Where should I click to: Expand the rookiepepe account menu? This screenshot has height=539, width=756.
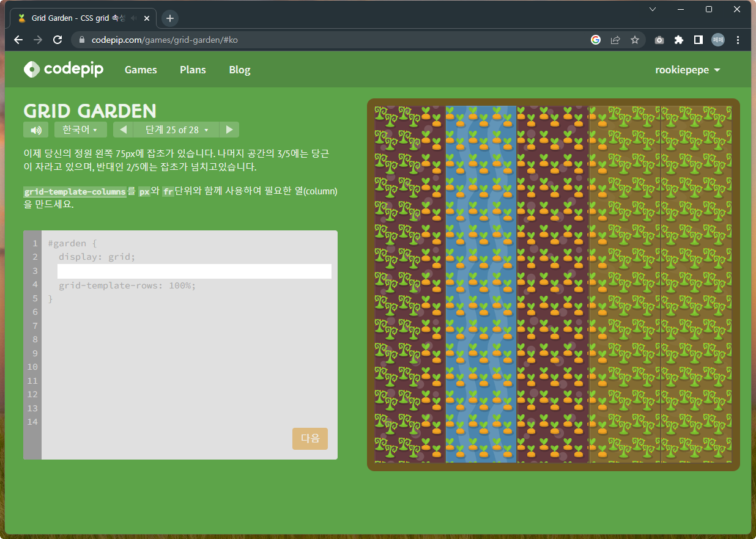tap(687, 70)
